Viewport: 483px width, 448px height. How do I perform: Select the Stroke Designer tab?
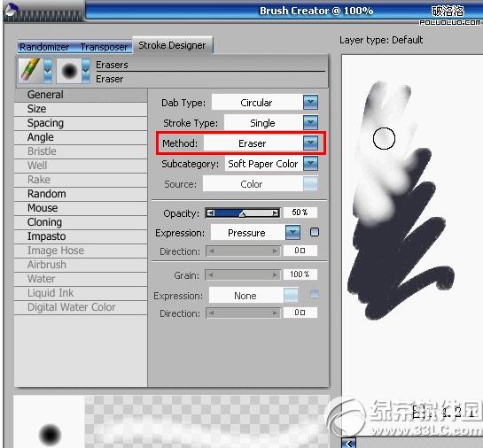click(172, 45)
